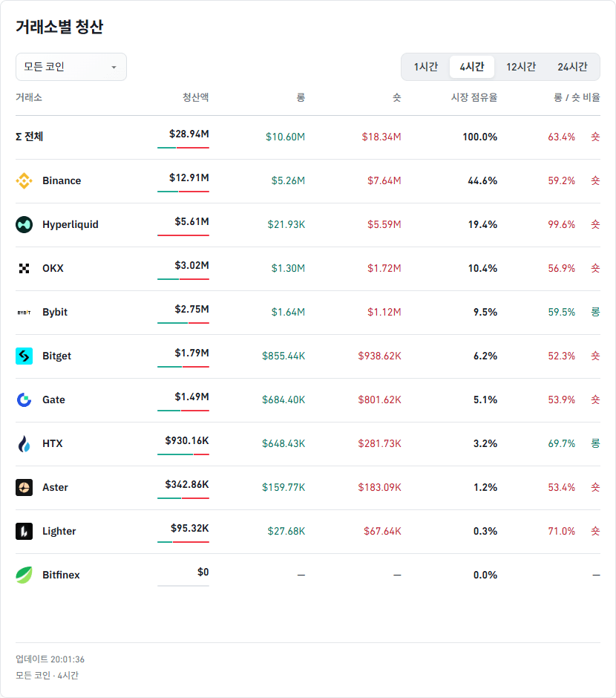The height and width of the screenshot is (698, 616).
Task: Click Lighter's $67.64K short value
Action: pos(382,531)
